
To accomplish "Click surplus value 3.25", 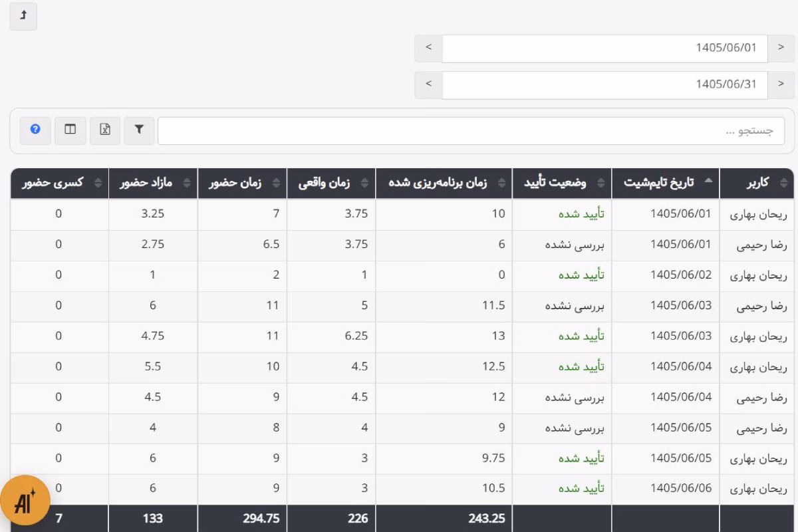I will coord(153,213).
